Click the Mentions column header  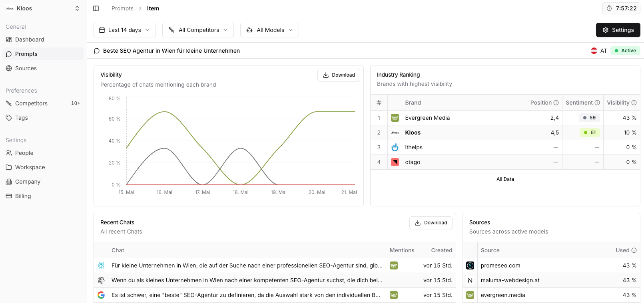[x=402, y=250]
